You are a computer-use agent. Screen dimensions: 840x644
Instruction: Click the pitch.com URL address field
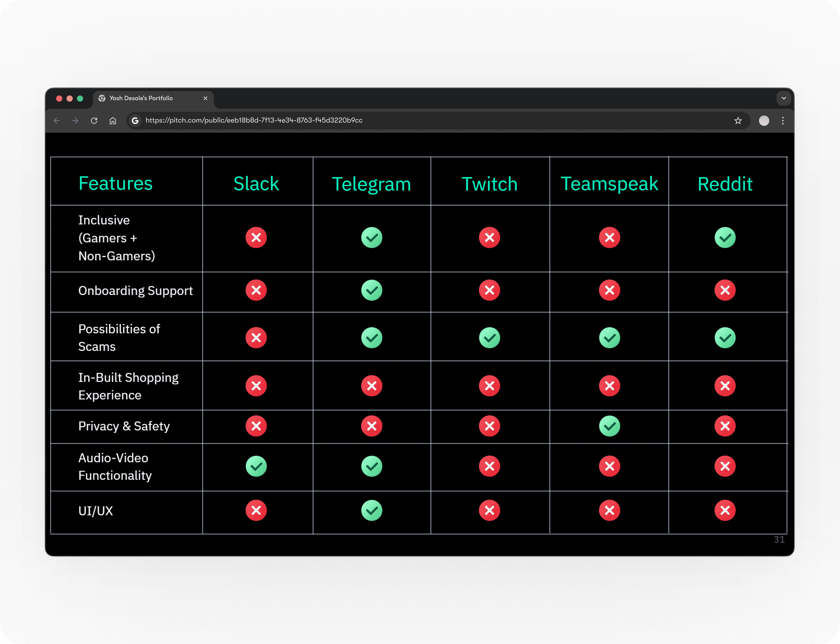tap(254, 120)
